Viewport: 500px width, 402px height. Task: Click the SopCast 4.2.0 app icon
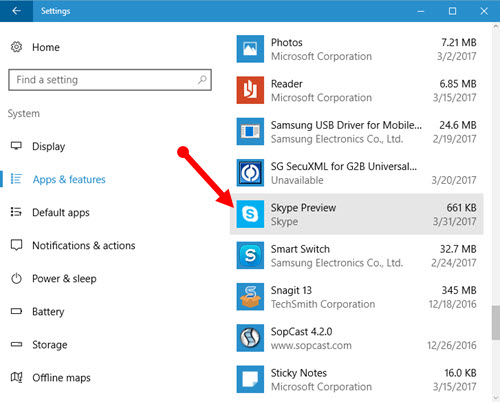tap(250, 338)
